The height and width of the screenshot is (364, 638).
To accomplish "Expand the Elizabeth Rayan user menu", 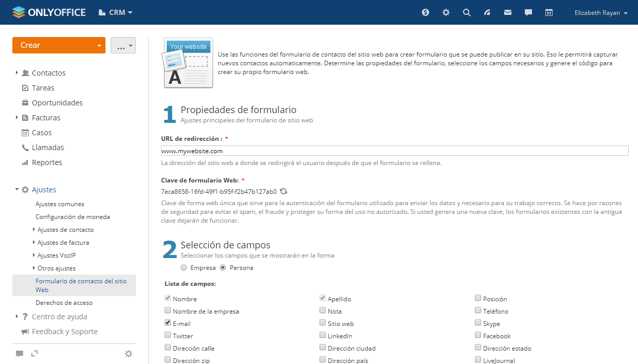I will [600, 13].
